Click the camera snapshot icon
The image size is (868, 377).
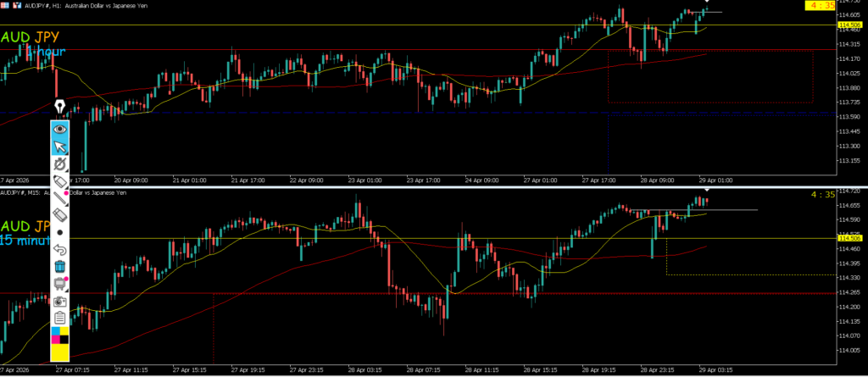coord(60,301)
